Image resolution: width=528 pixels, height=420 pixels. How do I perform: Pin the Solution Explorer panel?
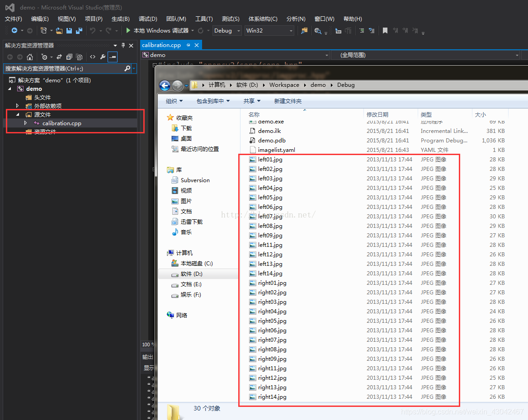pyautogui.click(x=123, y=46)
